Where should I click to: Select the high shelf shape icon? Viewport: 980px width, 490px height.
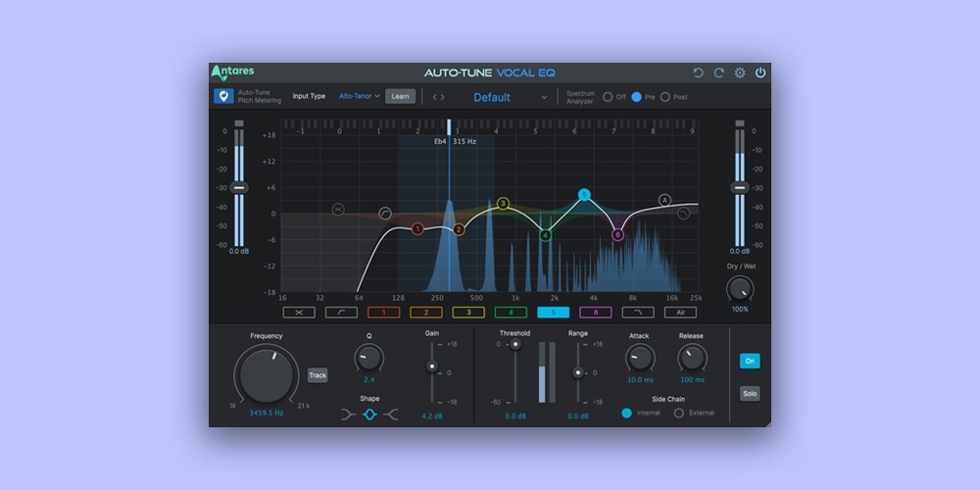pyautogui.click(x=391, y=415)
